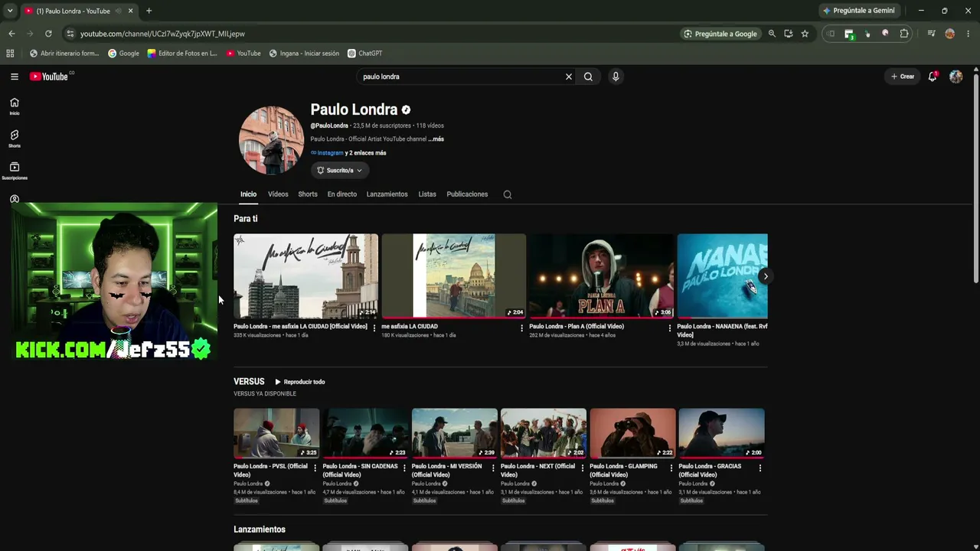The width and height of the screenshot is (980, 551).
Task: Expand channel description with ...más
Action: tap(436, 139)
